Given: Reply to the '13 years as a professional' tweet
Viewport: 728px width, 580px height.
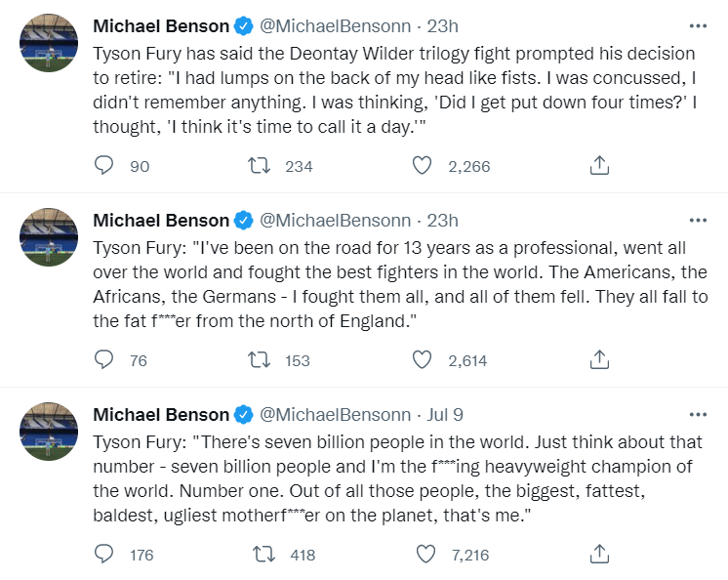Looking at the screenshot, I should click(x=104, y=360).
